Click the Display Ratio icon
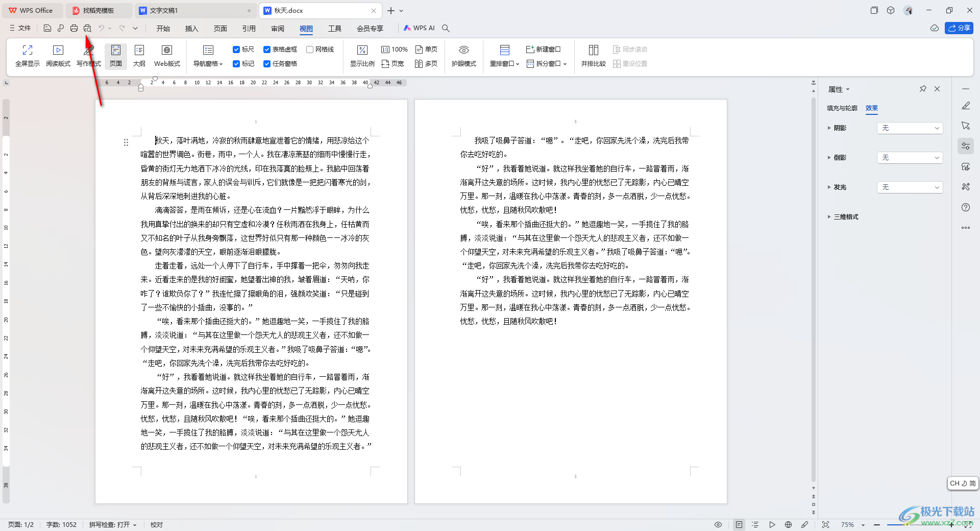 pyautogui.click(x=362, y=56)
